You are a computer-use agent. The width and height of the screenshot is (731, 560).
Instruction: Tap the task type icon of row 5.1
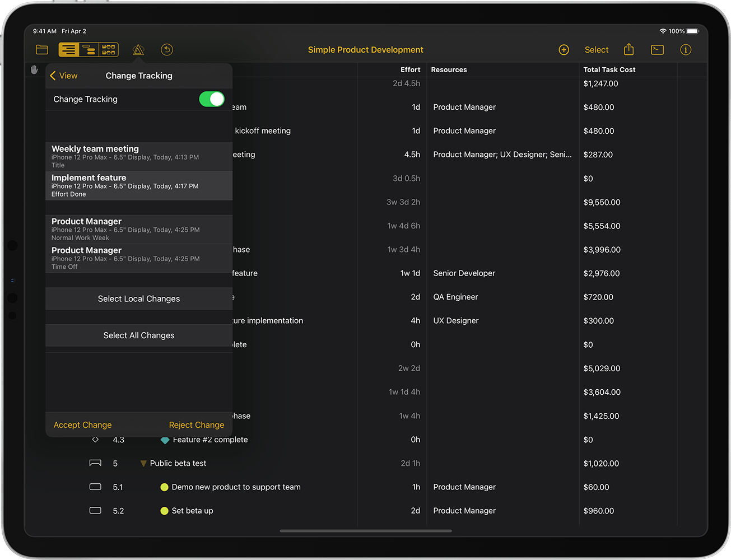tap(95, 487)
